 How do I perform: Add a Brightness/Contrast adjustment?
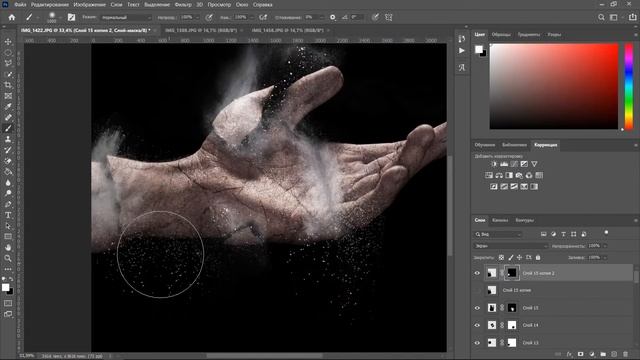[x=494, y=164]
